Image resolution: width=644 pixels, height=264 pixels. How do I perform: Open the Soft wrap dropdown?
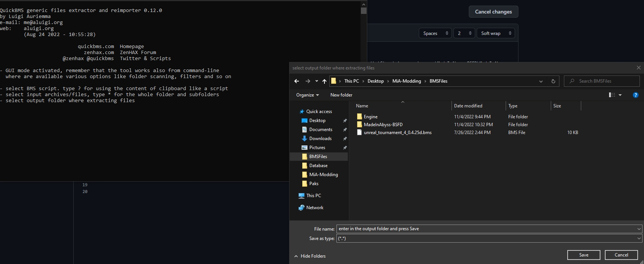[x=496, y=33]
